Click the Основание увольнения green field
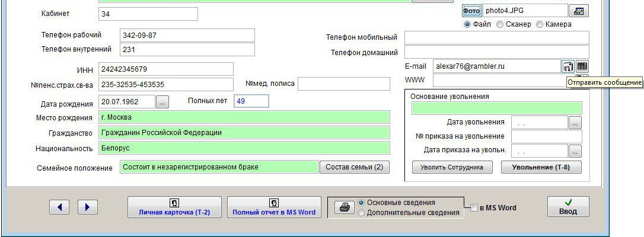This screenshot has width=644, height=237. click(496, 108)
